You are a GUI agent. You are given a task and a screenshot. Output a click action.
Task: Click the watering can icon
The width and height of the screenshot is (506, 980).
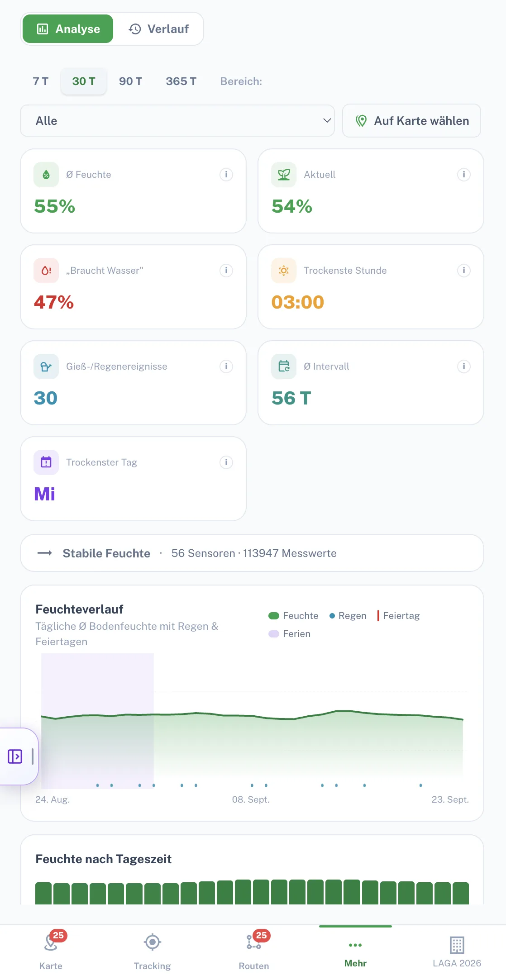tap(46, 366)
